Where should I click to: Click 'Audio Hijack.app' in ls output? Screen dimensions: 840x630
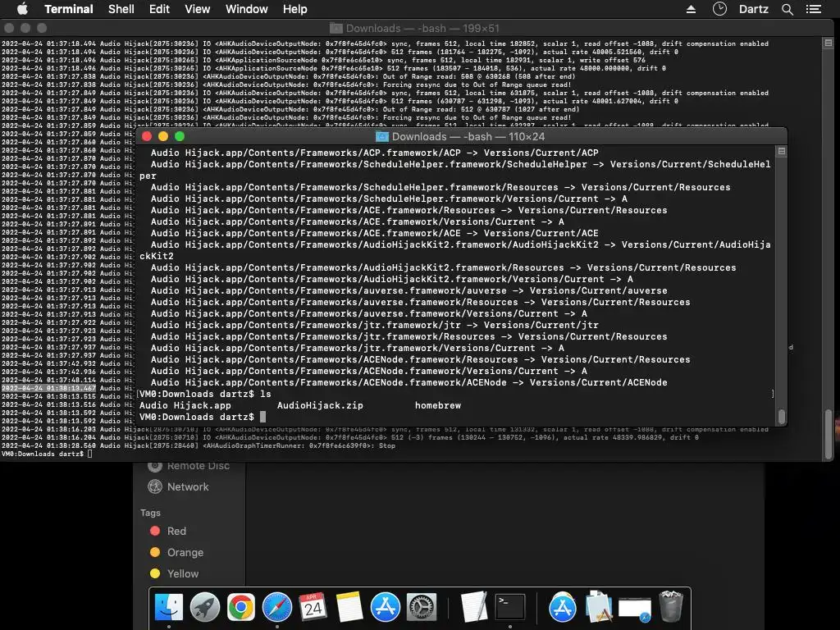pos(185,405)
